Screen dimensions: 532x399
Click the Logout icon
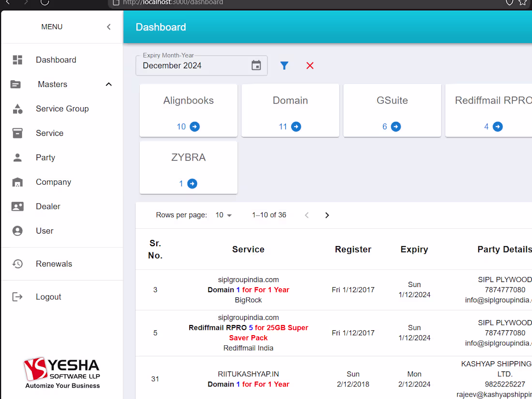(18, 296)
